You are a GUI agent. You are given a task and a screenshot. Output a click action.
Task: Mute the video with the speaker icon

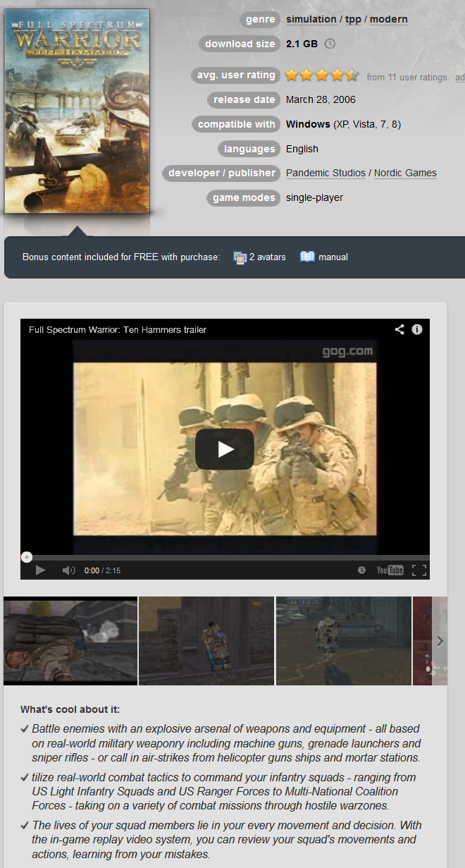68,570
